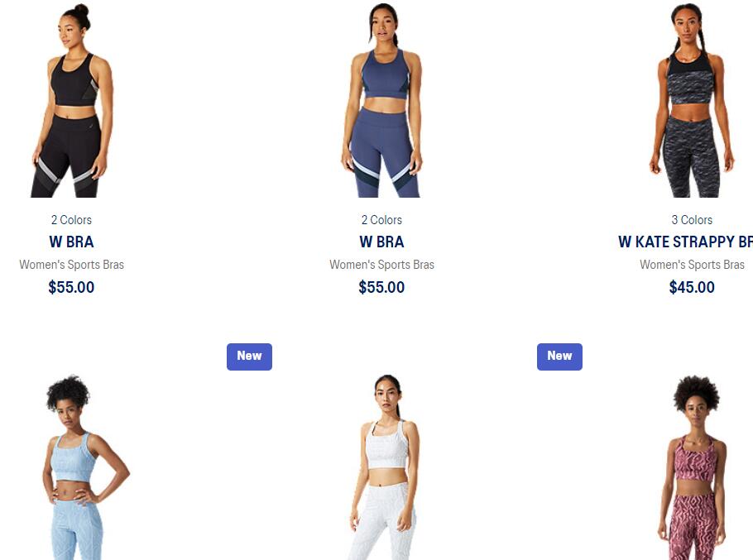
Task: Open the W Kate Strappy Bra camo image
Action: pyautogui.click(x=692, y=100)
